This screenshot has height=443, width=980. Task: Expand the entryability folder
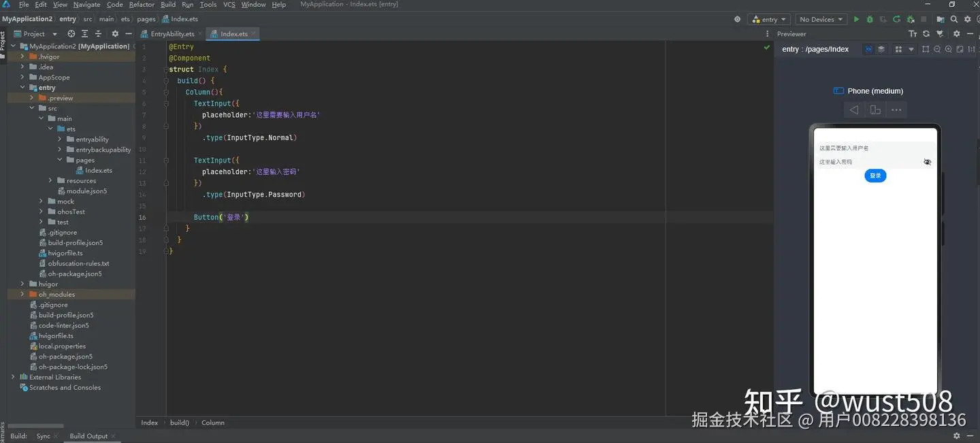click(x=61, y=140)
